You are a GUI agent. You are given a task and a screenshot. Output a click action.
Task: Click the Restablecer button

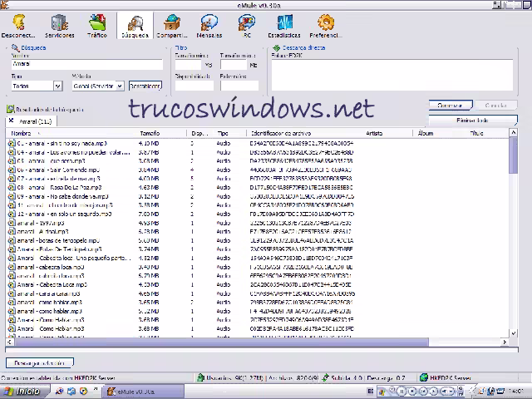tap(145, 86)
